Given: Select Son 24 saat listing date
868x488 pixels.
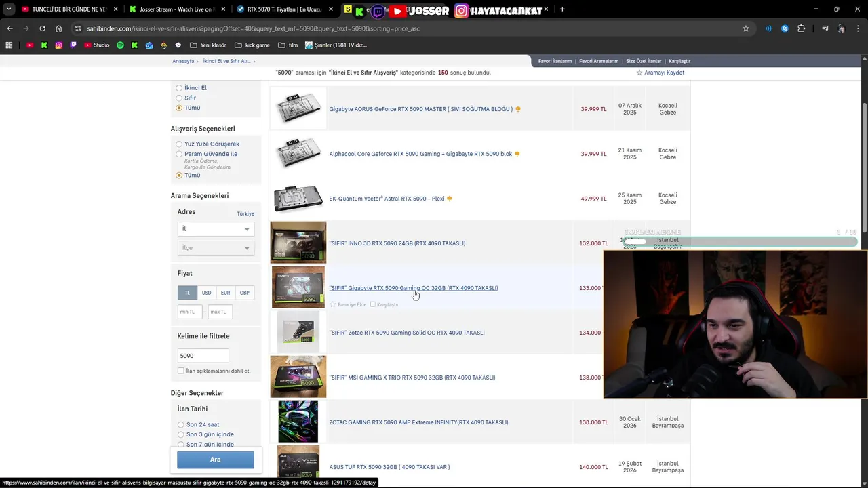Looking at the screenshot, I should click(180, 424).
